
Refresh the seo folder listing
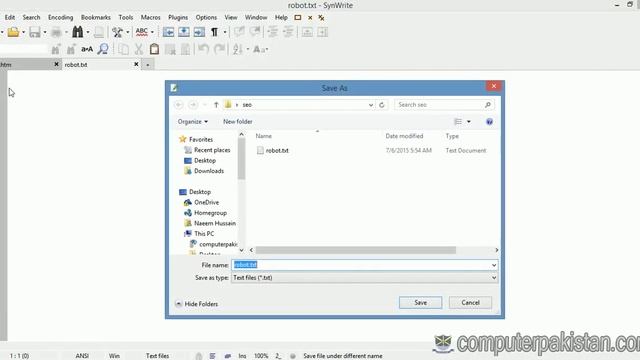[x=382, y=105]
